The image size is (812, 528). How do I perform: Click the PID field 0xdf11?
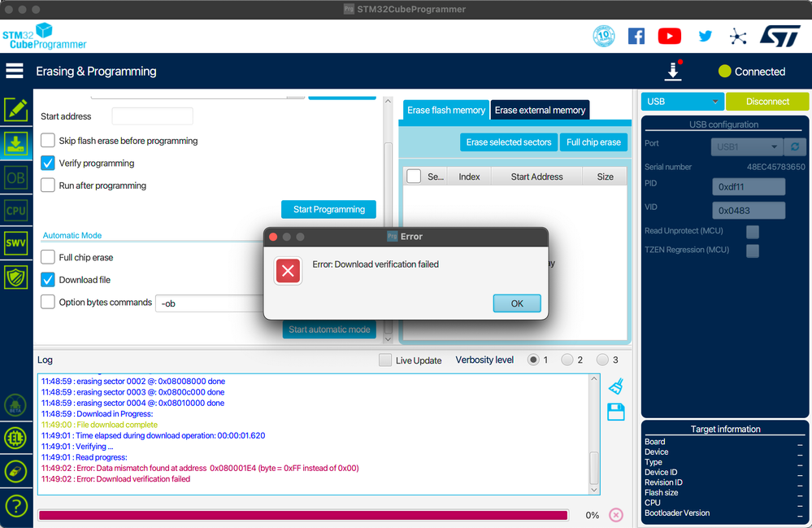click(x=749, y=186)
